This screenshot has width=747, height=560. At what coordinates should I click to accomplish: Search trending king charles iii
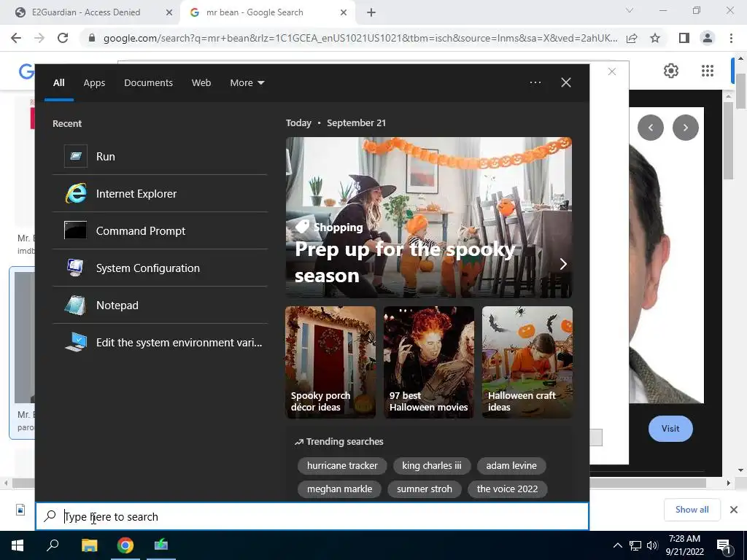[x=432, y=466]
